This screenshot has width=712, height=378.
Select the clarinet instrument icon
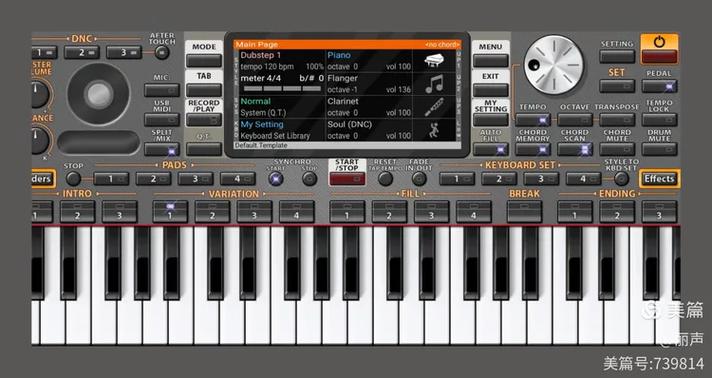435,107
